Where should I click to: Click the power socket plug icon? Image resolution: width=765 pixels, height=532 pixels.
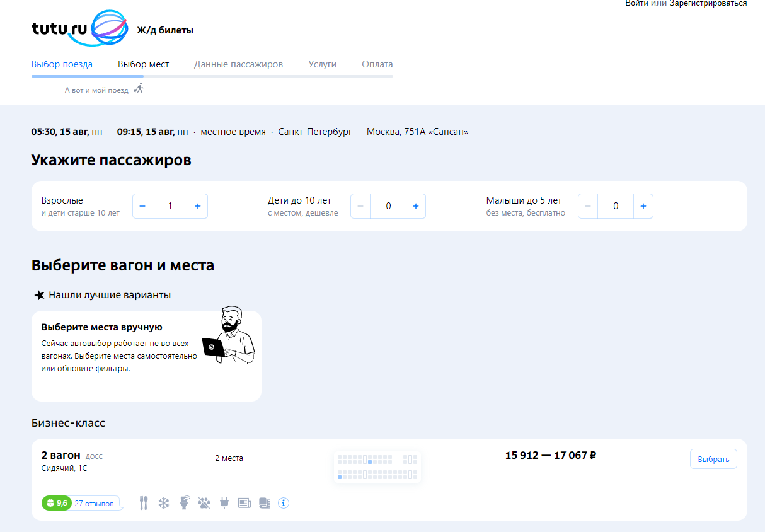pyautogui.click(x=224, y=503)
